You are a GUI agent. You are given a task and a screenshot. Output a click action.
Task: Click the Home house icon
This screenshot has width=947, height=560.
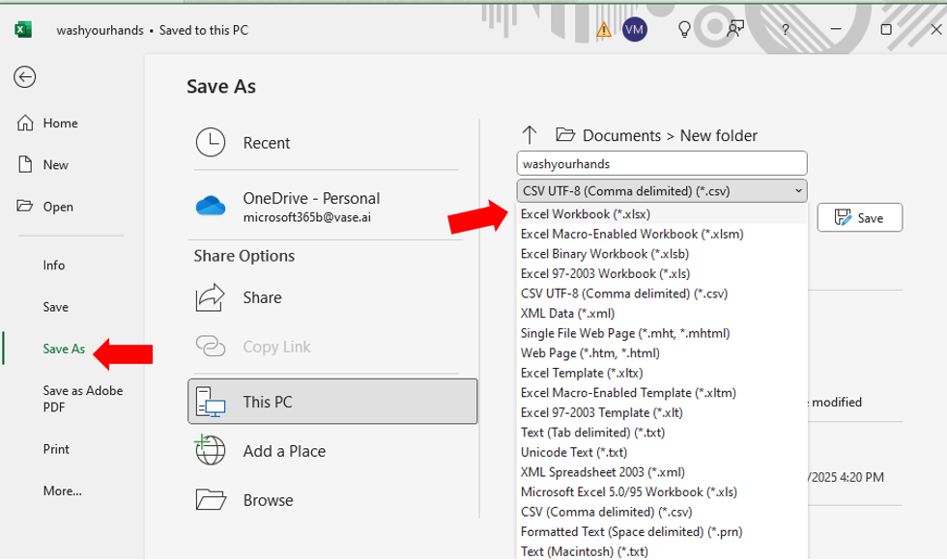click(x=25, y=123)
